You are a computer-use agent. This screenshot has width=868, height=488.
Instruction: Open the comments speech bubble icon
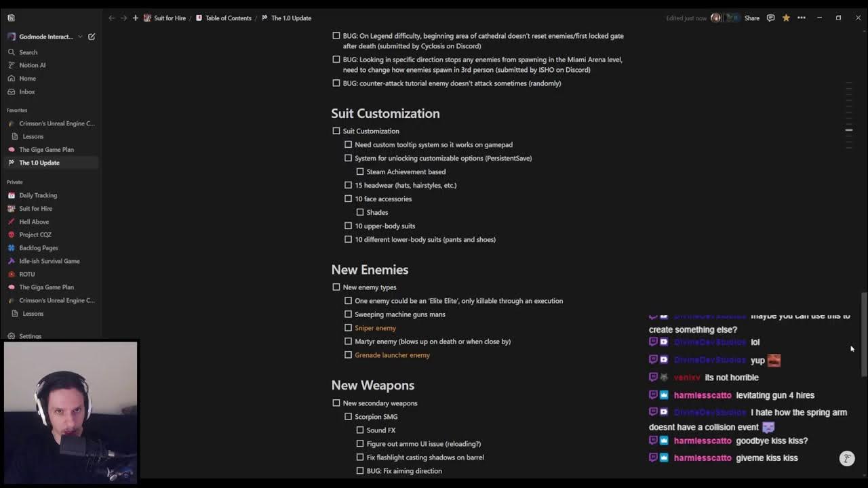click(770, 18)
